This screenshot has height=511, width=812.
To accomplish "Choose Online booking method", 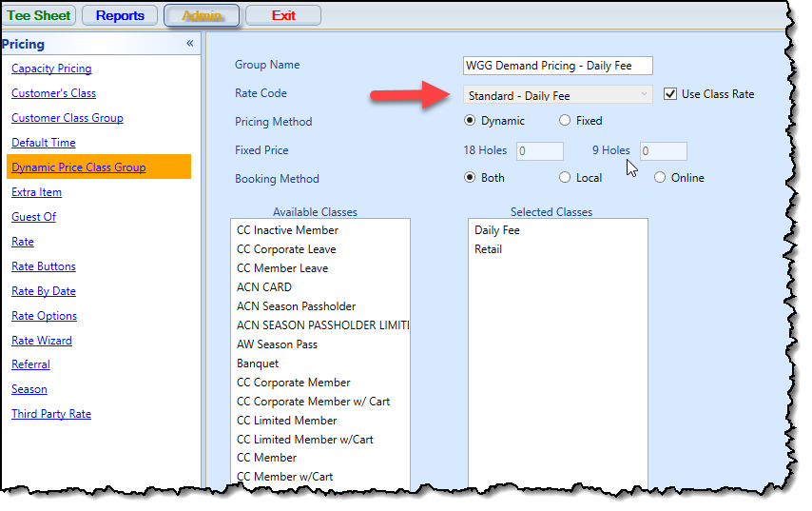I will [x=660, y=178].
